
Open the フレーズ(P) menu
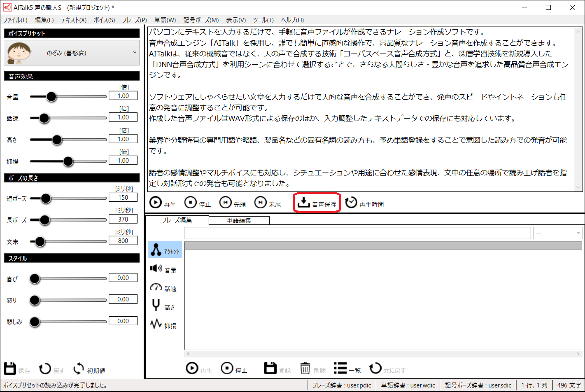pos(135,20)
